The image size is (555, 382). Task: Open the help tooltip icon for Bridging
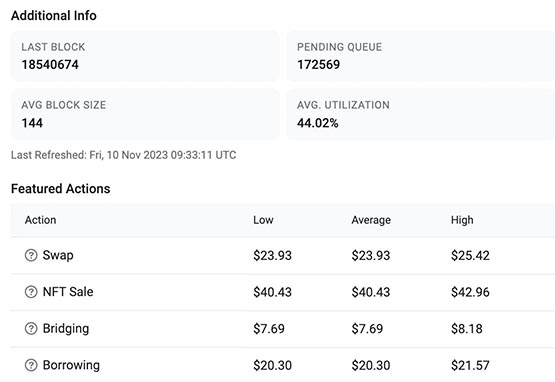[x=31, y=329]
